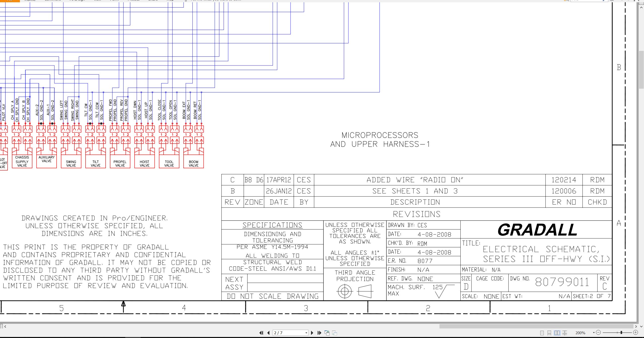Click 'SEE SHEETS 1 AND 3' revision description
This screenshot has height=338, width=644.
pyautogui.click(x=415, y=191)
